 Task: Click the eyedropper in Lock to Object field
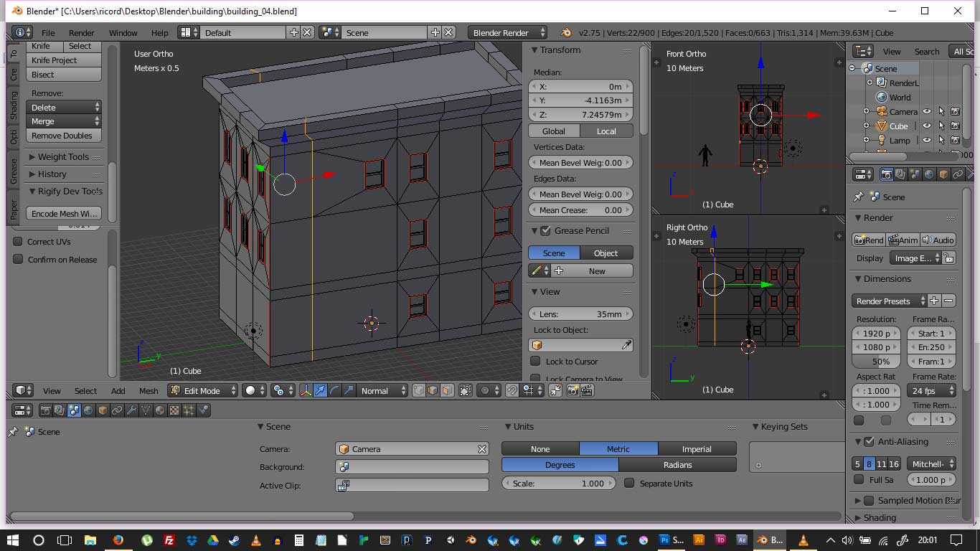626,345
